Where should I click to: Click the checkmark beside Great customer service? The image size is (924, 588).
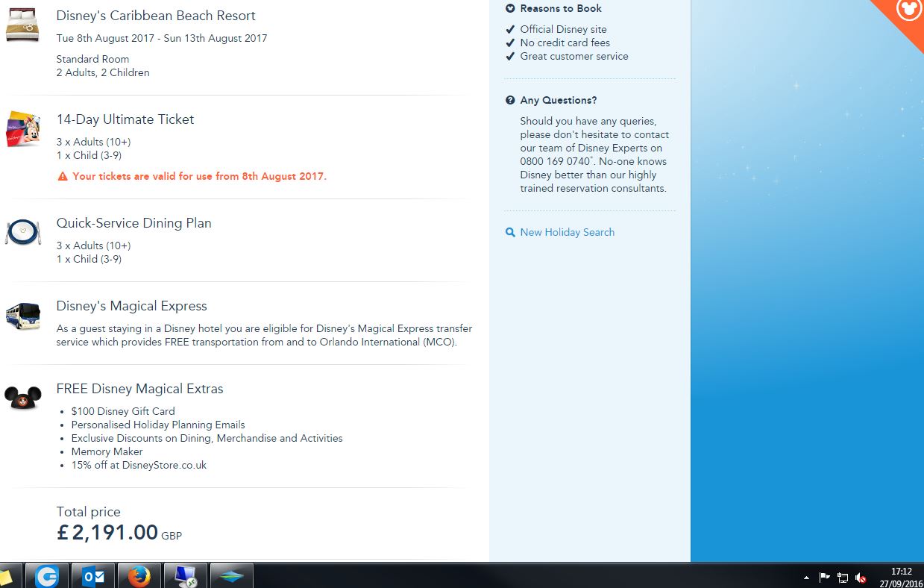click(510, 57)
